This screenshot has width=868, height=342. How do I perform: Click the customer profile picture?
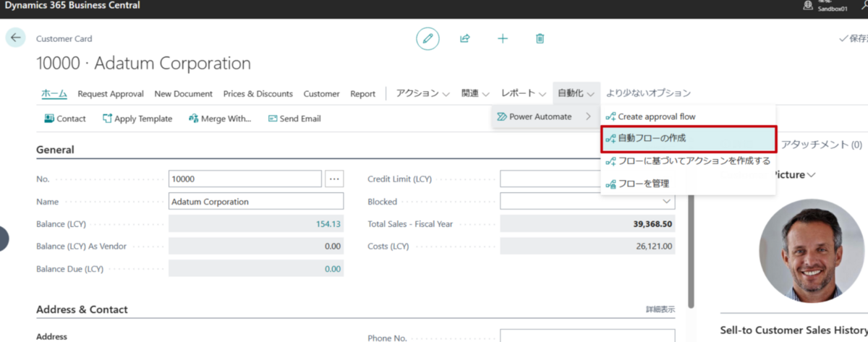[810, 250]
